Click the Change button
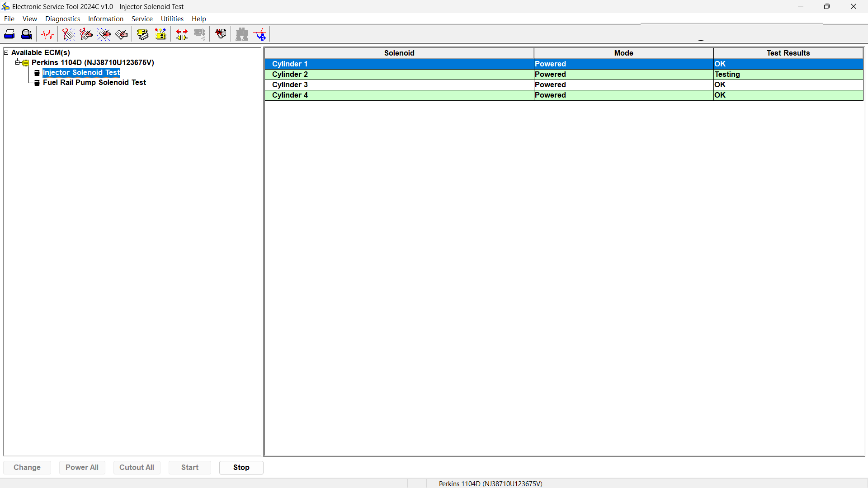 pyautogui.click(x=27, y=468)
